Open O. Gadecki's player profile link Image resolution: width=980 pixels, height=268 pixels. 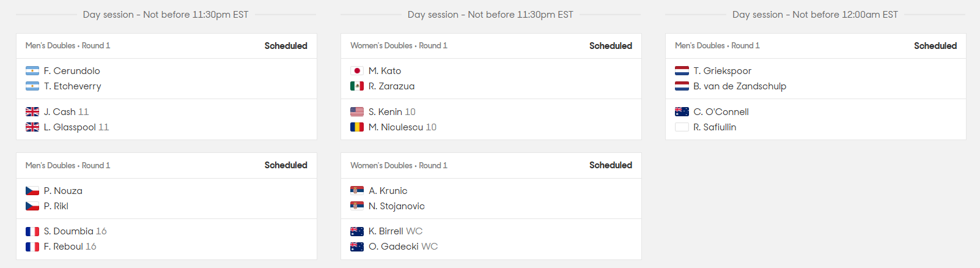tap(394, 247)
